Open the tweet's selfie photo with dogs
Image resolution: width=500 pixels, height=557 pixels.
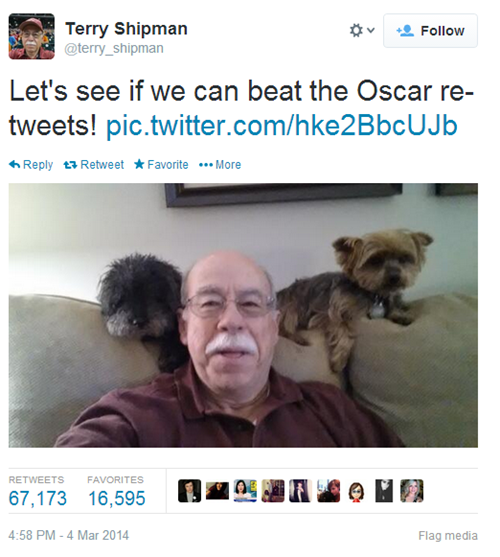point(243,315)
